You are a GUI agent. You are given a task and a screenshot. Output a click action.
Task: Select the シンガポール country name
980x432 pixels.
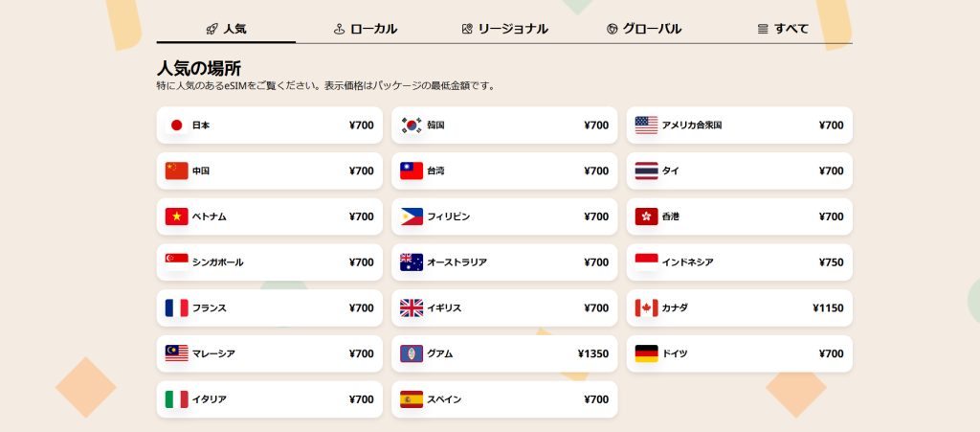click(217, 261)
